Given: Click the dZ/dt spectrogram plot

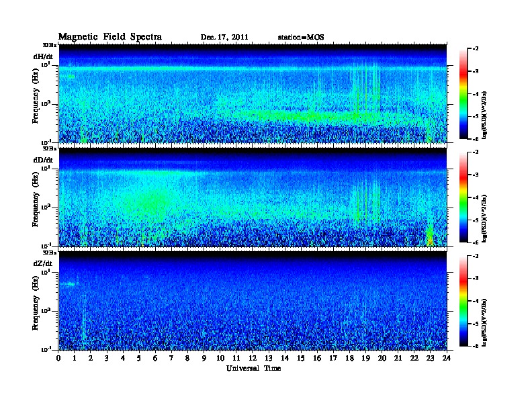Looking at the screenshot, I should [253, 301].
